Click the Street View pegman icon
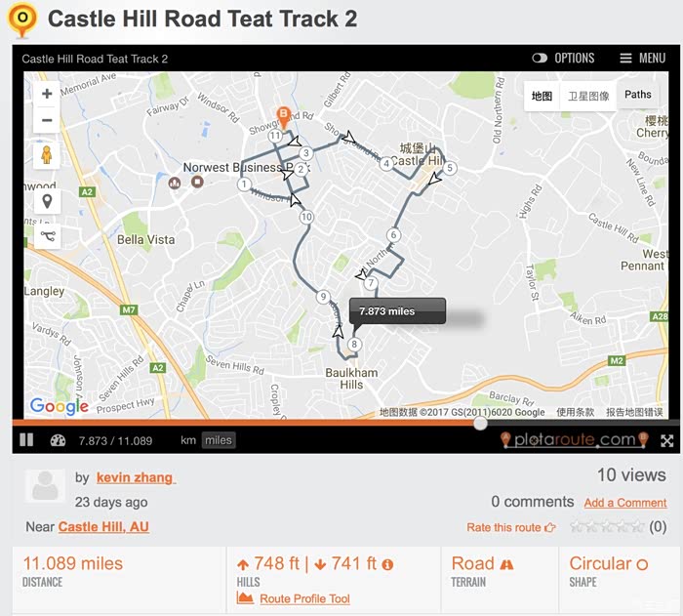Viewport: 683px width, 616px height. pos(47,155)
